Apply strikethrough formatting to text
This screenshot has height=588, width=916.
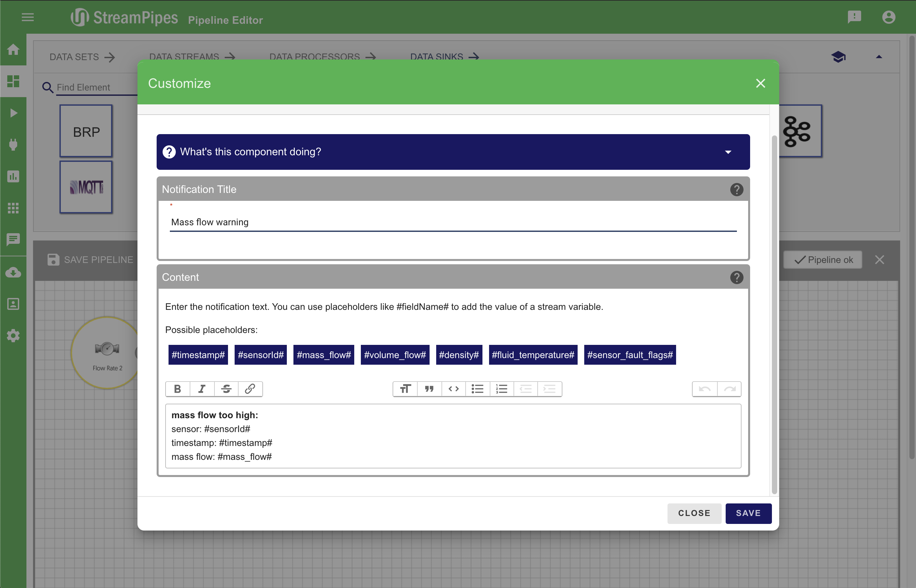coord(226,389)
